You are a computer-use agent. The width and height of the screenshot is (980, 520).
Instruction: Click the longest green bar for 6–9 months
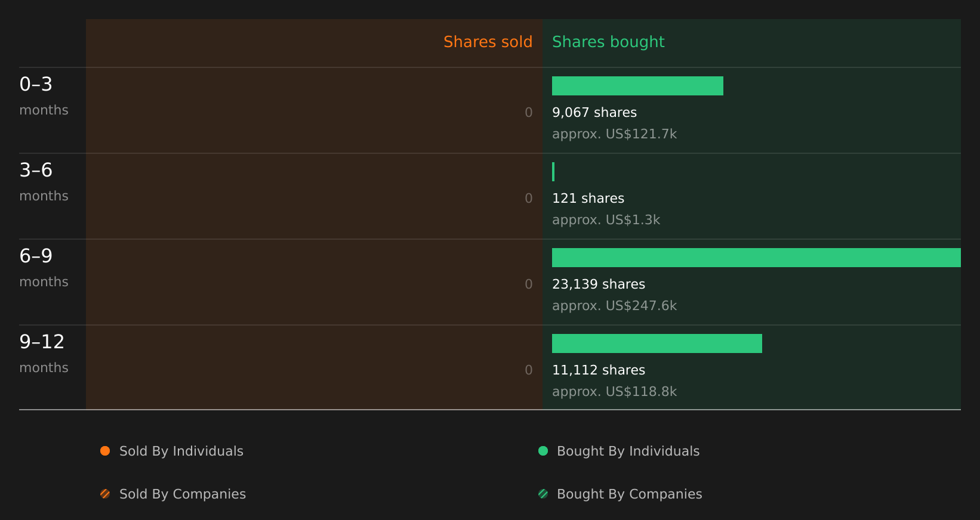756,258
